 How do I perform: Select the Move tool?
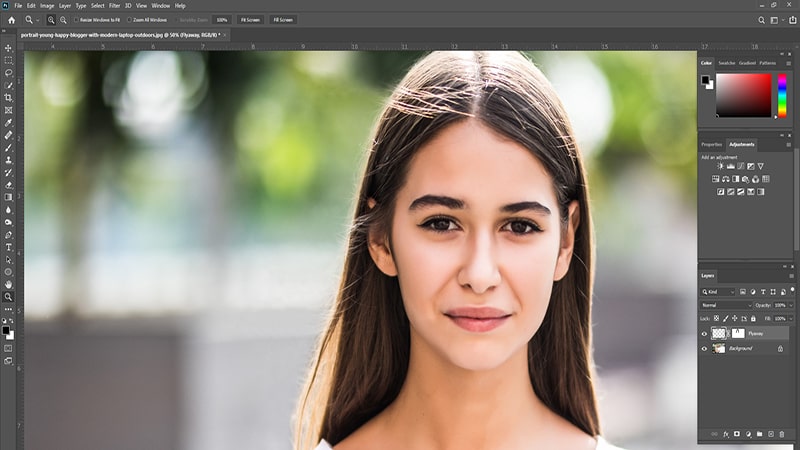9,47
